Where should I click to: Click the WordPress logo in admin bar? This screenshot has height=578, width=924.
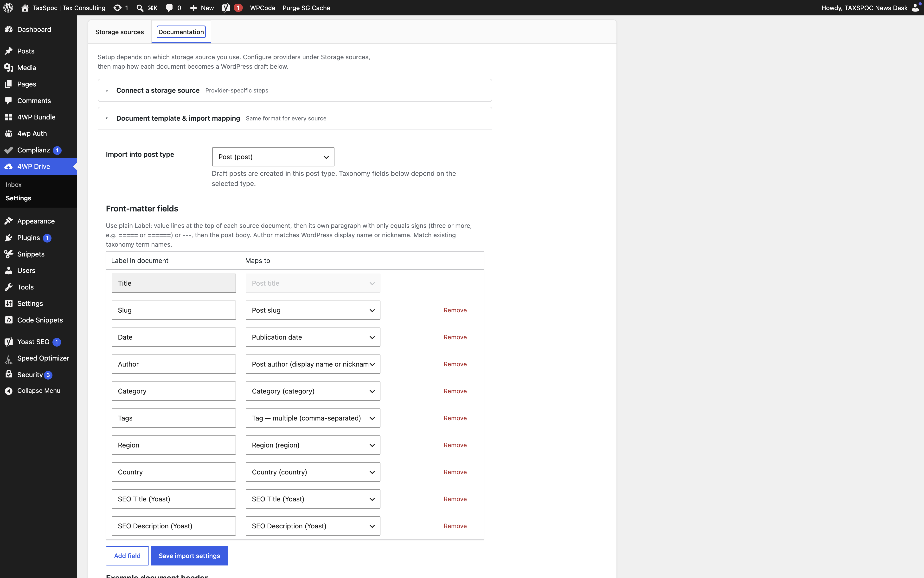click(8, 8)
